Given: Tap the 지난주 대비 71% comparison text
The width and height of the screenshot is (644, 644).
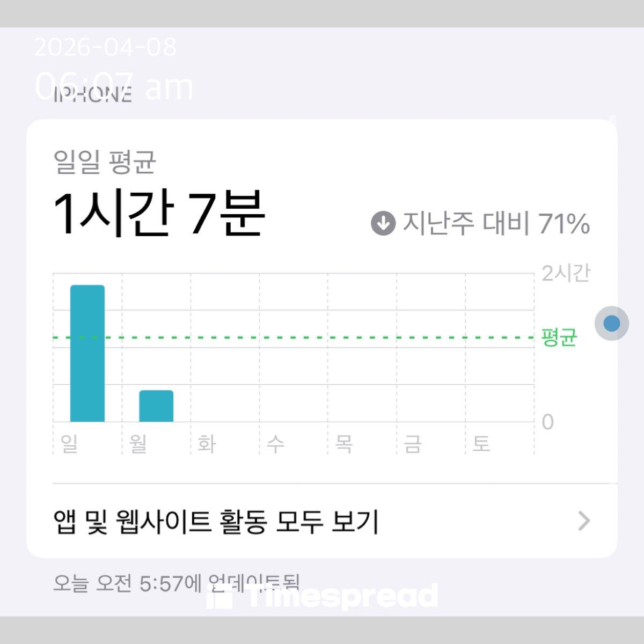Looking at the screenshot, I should pos(496,223).
